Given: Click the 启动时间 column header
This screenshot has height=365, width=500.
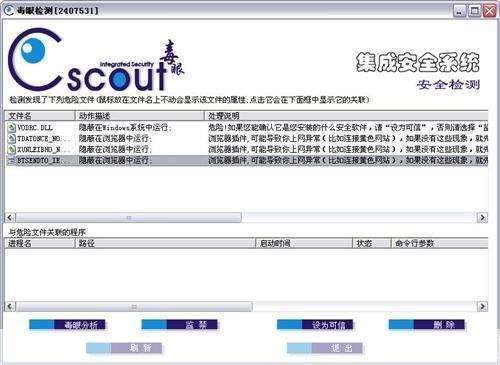Looking at the screenshot, I should (x=304, y=243).
